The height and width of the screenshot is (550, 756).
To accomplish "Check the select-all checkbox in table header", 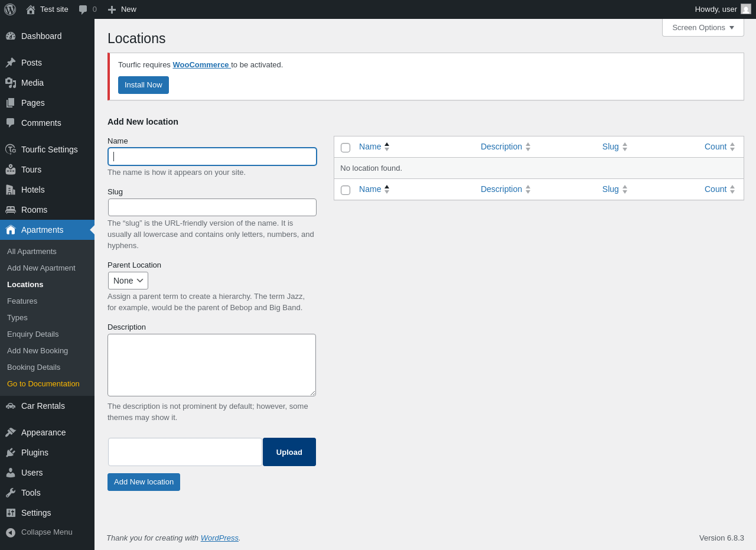I will point(346,148).
